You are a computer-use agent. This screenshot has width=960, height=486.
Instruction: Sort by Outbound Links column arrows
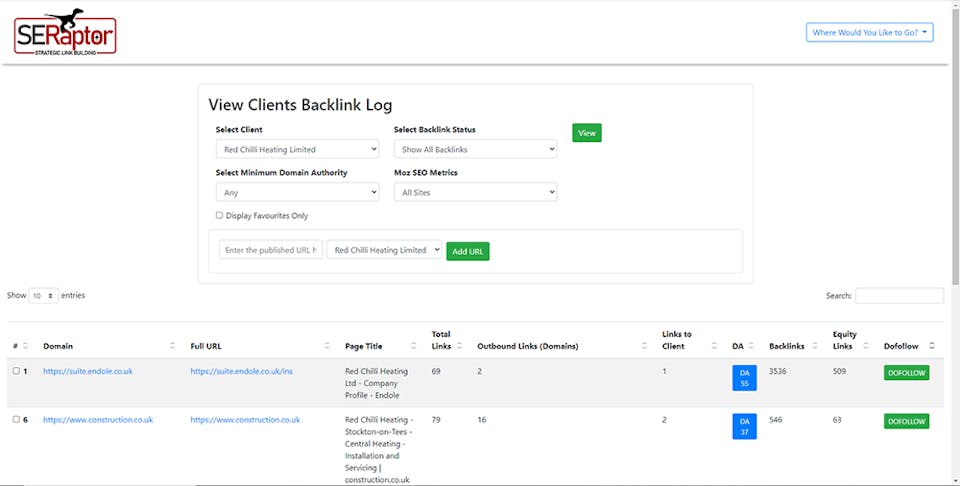tap(644, 346)
